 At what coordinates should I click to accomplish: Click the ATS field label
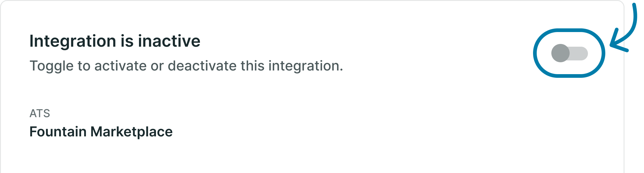point(40,114)
